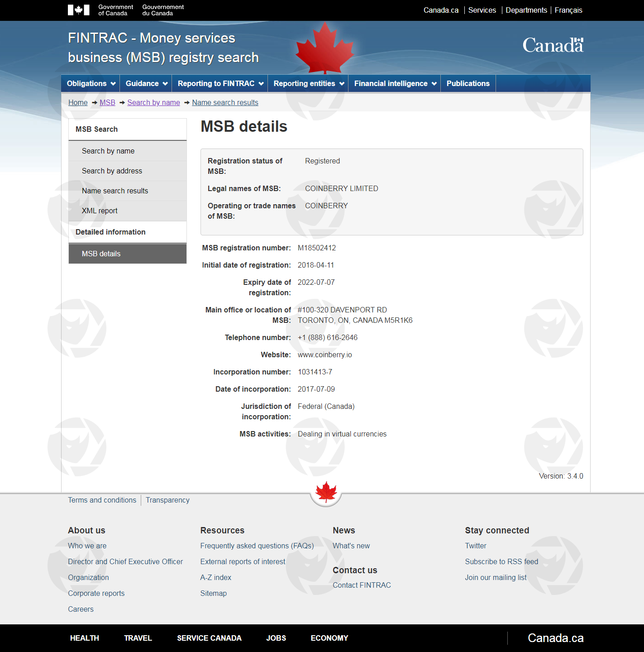Click Subscribe to RSS feed link
The height and width of the screenshot is (652, 644).
(x=501, y=561)
